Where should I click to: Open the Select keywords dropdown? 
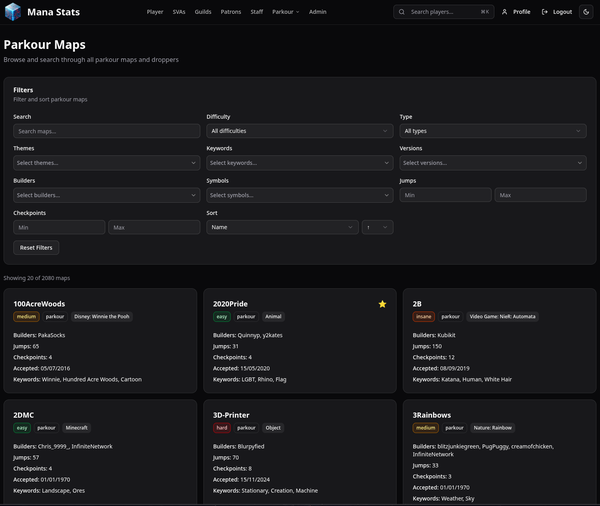[x=300, y=163]
